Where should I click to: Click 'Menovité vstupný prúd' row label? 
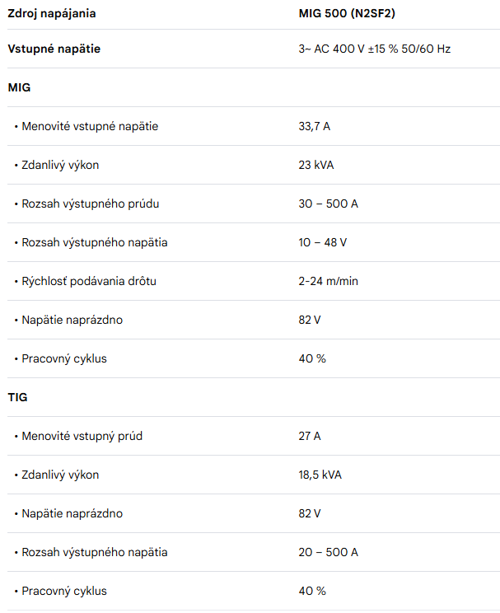pos(82,436)
